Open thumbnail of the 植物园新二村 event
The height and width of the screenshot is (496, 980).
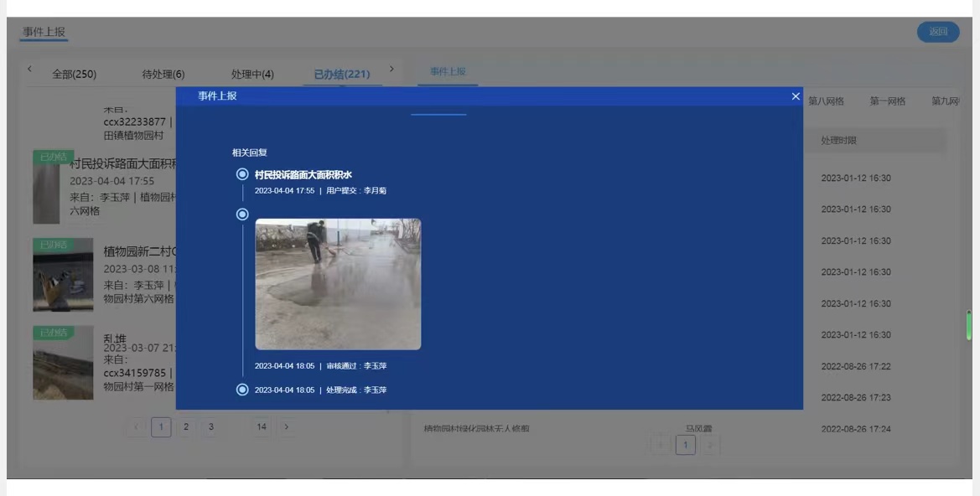pos(63,275)
